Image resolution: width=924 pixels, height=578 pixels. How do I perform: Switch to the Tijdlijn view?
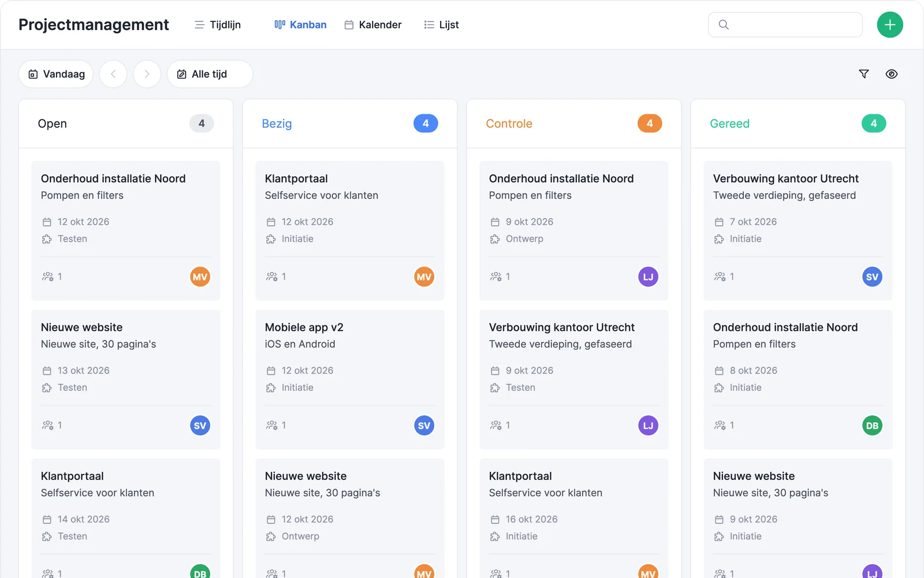(x=218, y=25)
